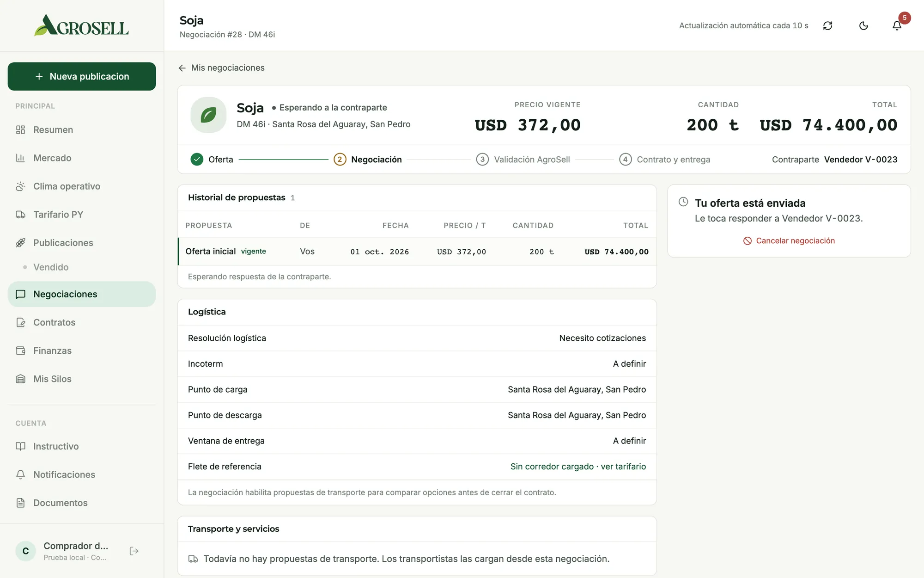Select Negociaciones in the sidebar
The height and width of the screenshot is (578, 924).
[82, 294]
